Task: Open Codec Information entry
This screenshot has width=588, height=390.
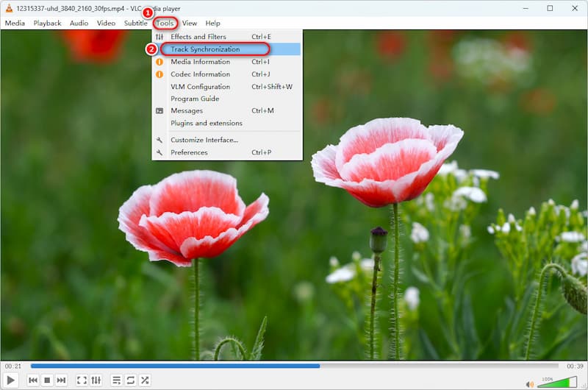Action: (x=227, y=74)
